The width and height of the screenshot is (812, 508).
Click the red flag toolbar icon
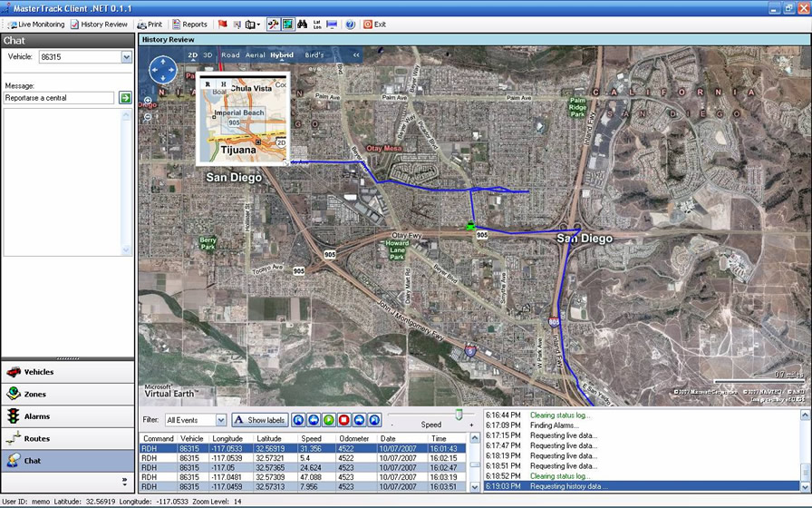tap(223, 24)
